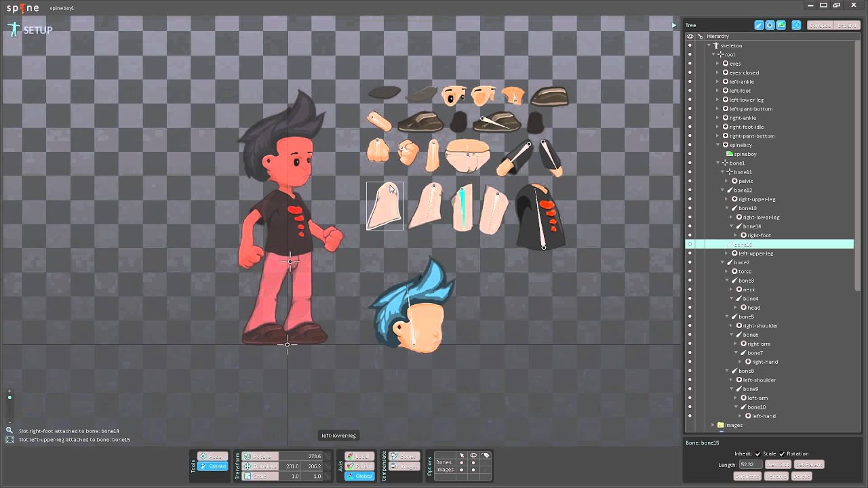The width and height of the screenshot is (868, 488).
Task: Toggle Images visible dot in Options
Action: click(473, 470)
